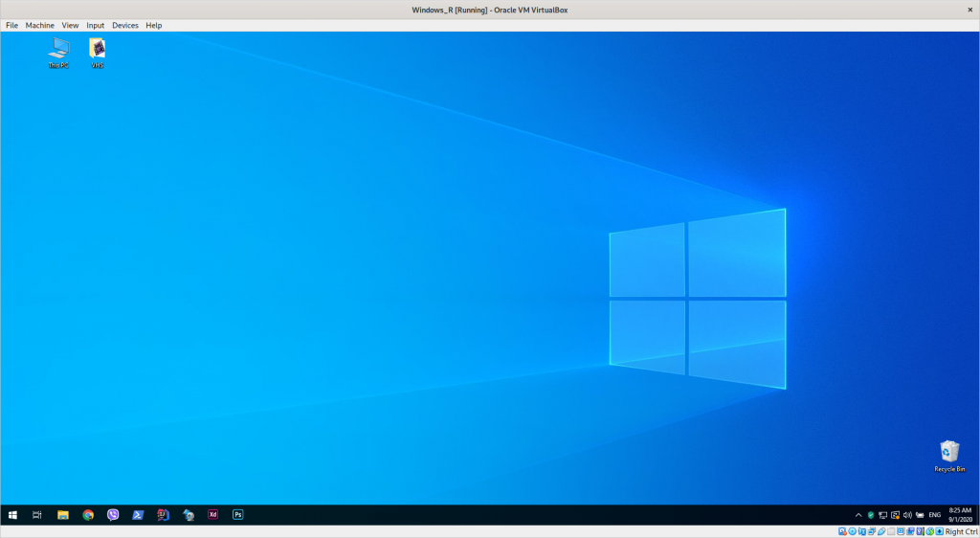Click the VirtualBox optical disk icon
Viewport: 980px width, 538px height.
[853, 531]
